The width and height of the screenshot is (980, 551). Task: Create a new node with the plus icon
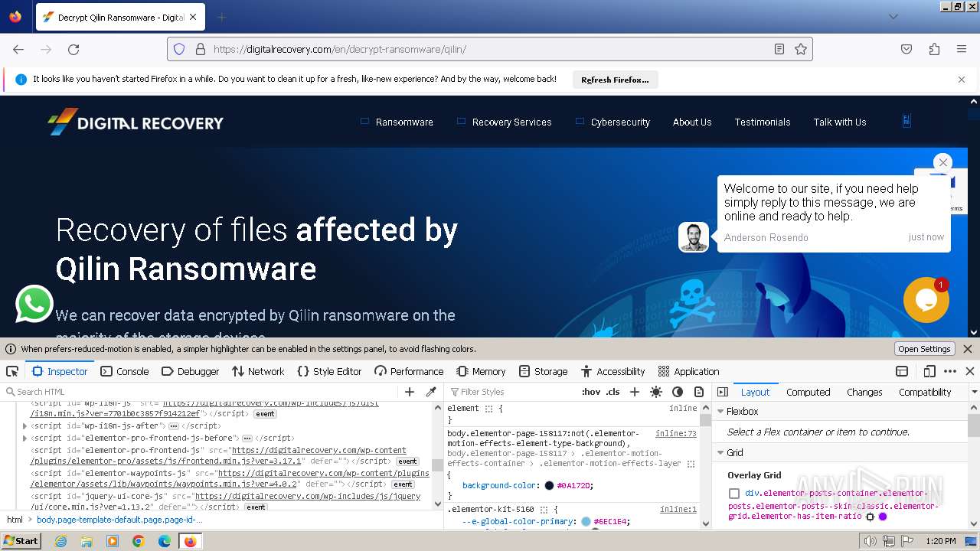(x=410, y=392)
